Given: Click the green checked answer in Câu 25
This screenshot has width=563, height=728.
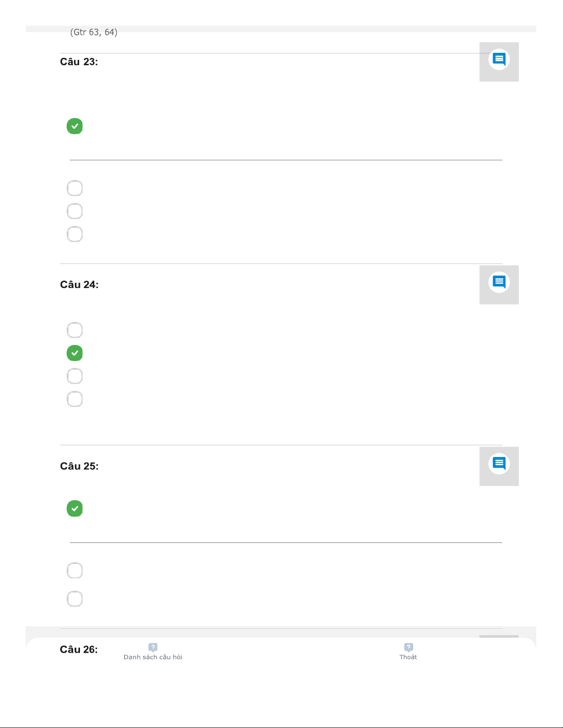Looking at the screenshot, I should [74, 508].
